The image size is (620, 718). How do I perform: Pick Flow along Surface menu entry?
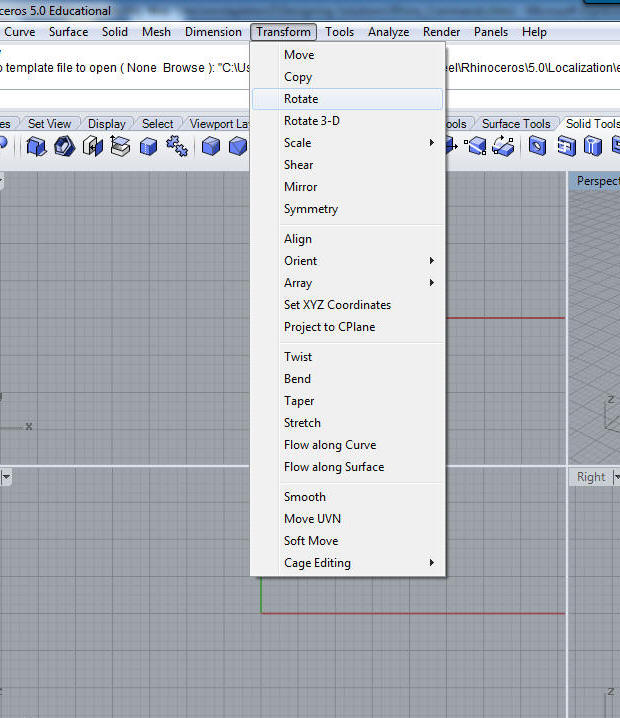[333, 467]
